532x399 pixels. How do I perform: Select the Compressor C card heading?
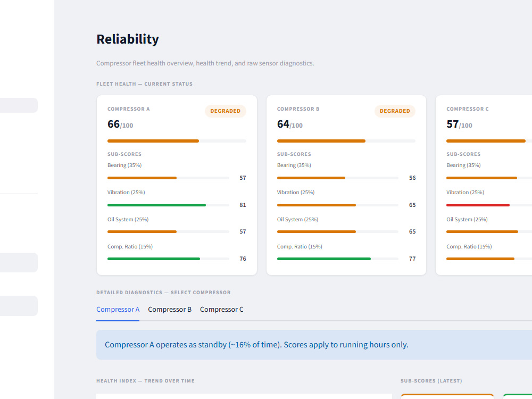click(x=468, y=109)
